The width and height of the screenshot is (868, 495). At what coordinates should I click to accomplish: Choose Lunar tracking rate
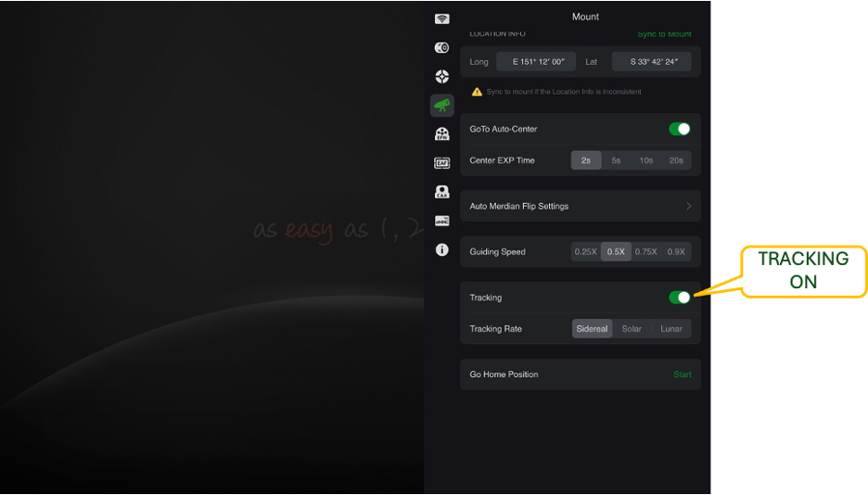tap(671, 329)
